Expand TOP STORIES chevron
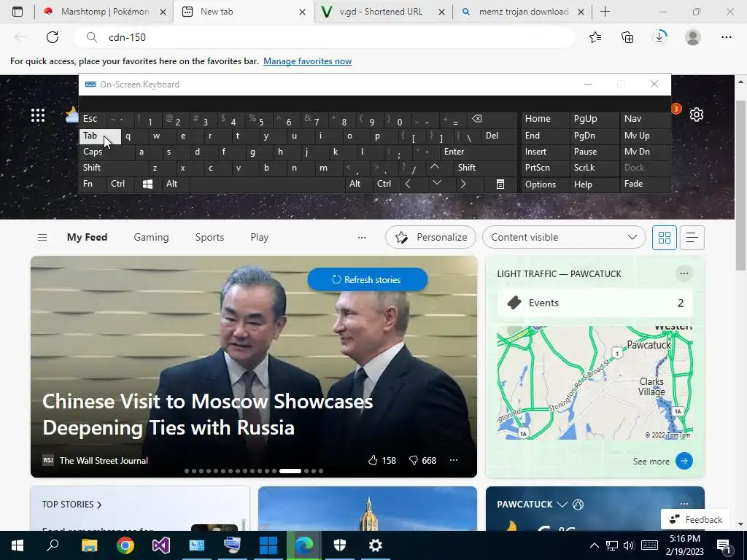 [x=99, y=505]
